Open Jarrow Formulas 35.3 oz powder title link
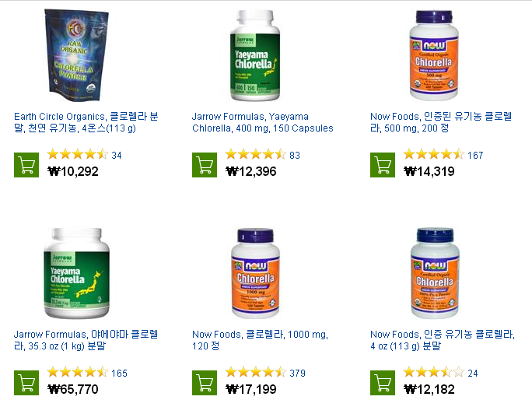The width and height of the screenshot is (532, 414). click(x=86, y=340)
